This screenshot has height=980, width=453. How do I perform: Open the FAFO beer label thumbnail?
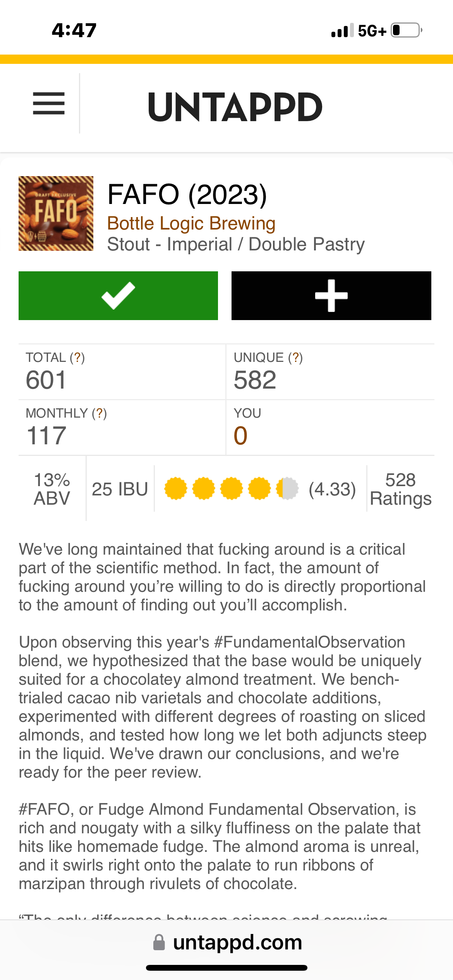click(x=56, y=214)
